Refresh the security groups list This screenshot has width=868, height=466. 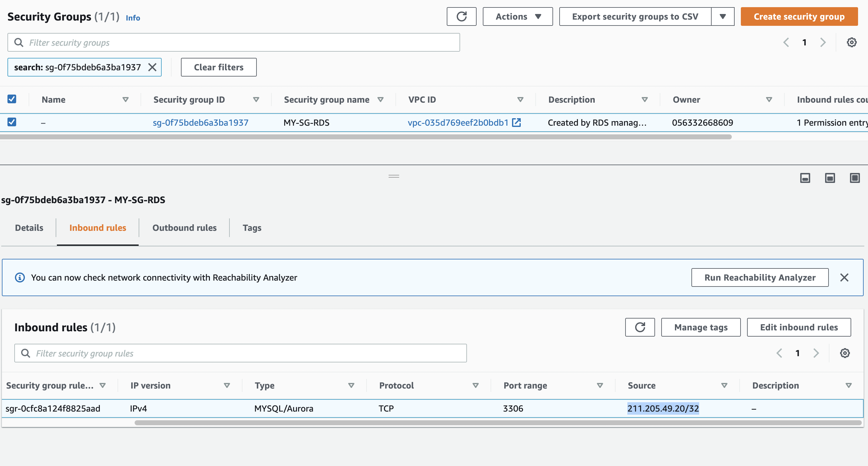[x=461, y=16]
